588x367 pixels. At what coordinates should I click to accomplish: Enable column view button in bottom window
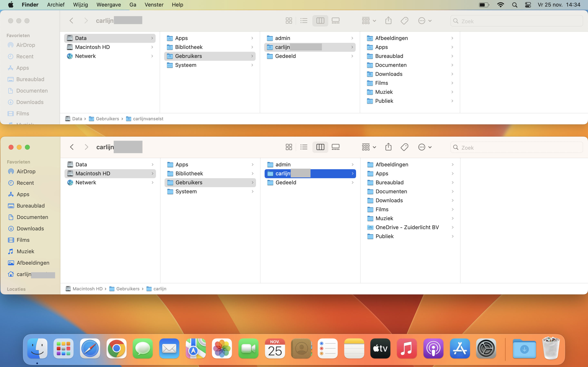pos(320,147)
